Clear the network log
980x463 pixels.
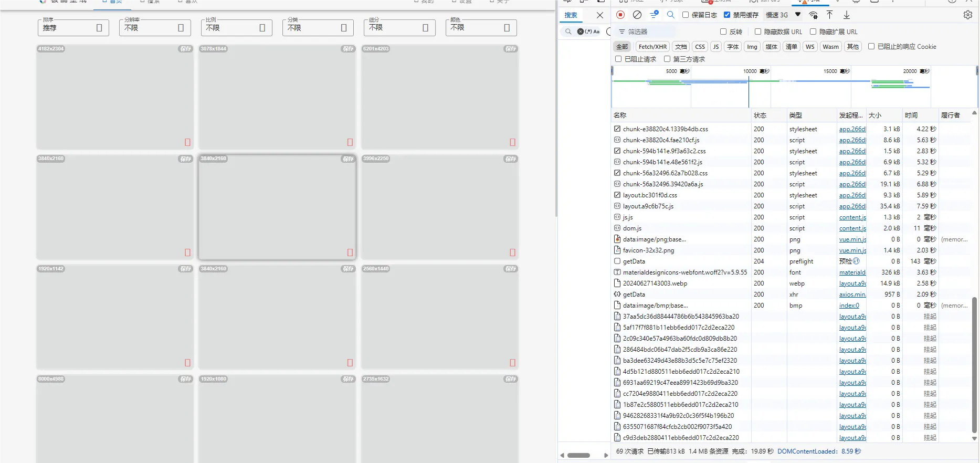637,15
